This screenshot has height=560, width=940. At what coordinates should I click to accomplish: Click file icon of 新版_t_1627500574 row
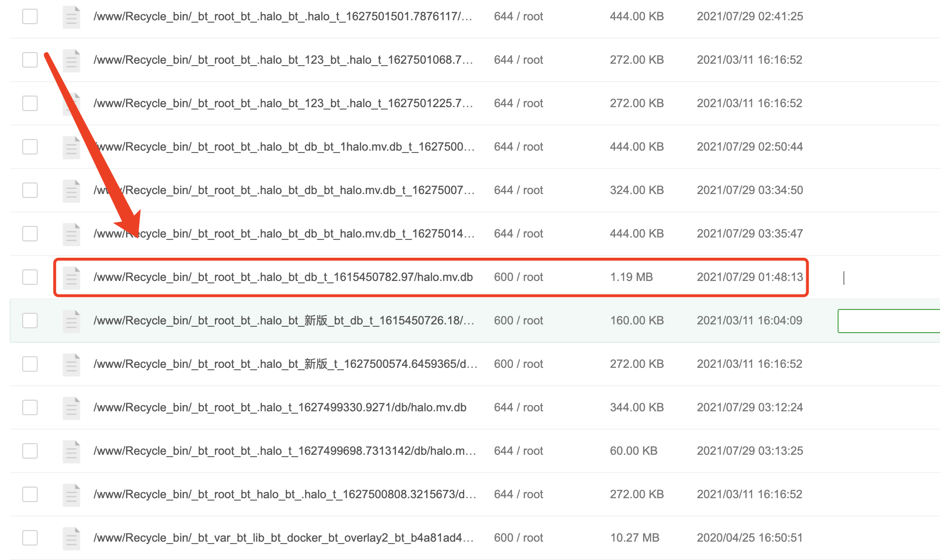click(71, 364)
